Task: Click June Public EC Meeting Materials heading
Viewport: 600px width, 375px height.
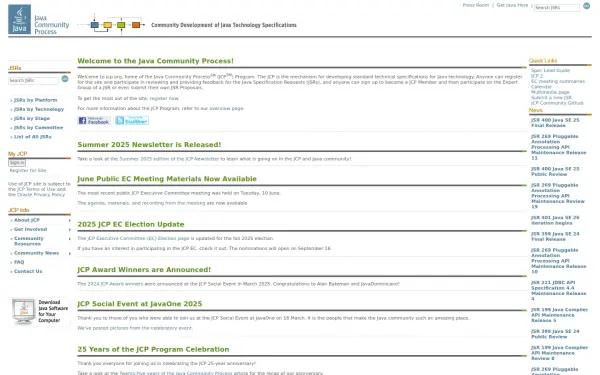Action: (x=167, y=179)
